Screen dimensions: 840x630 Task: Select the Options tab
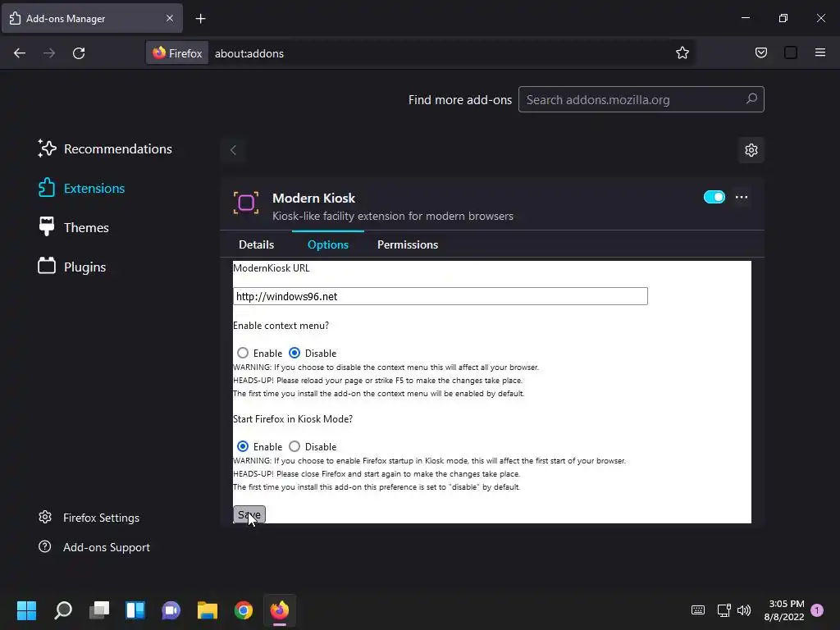click(328, 244)
